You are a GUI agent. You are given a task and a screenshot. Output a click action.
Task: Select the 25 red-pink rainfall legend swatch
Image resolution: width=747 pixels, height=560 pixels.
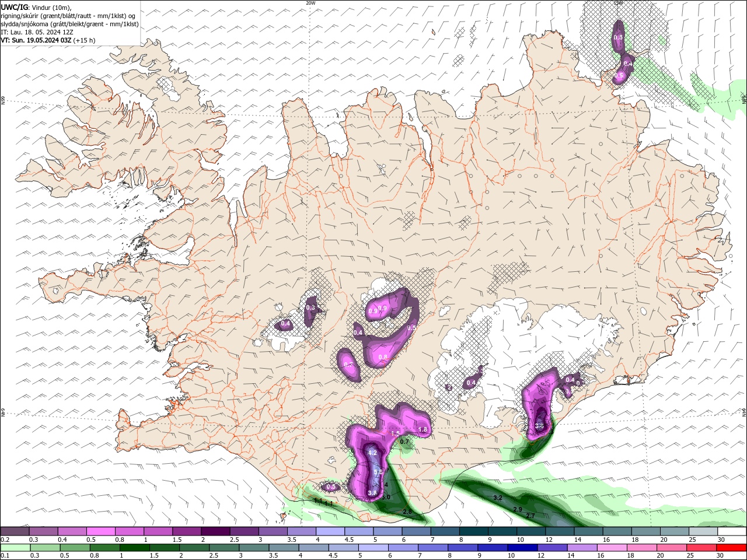702,548
